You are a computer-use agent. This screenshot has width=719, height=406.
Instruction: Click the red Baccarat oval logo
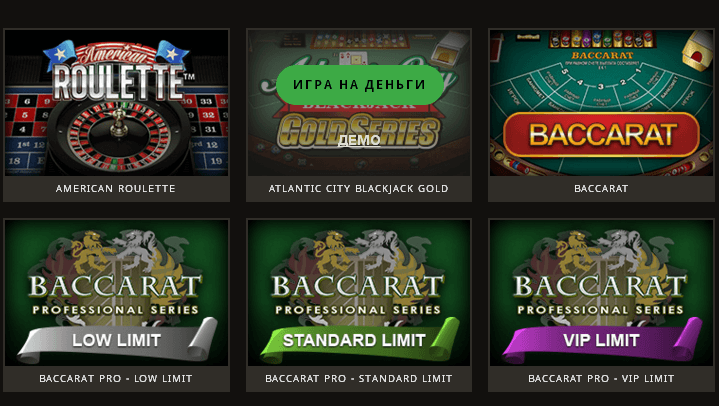click(x=601, y=134)
